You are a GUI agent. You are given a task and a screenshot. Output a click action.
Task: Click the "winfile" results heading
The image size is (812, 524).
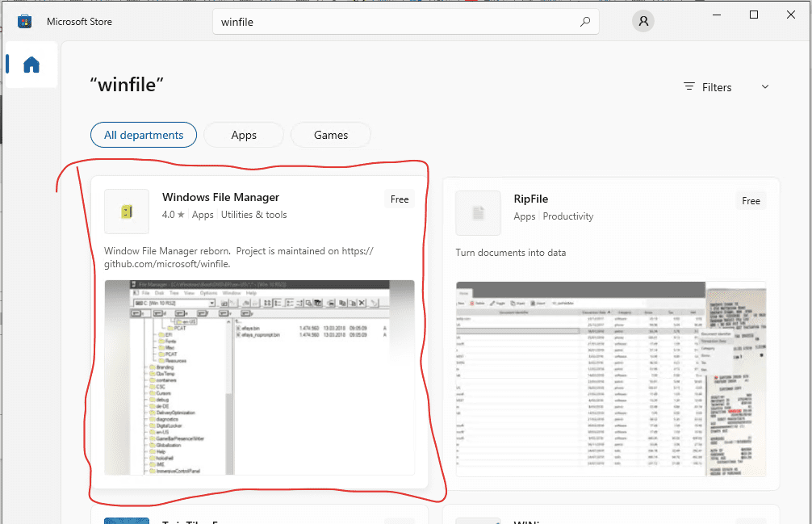point(127,85)
